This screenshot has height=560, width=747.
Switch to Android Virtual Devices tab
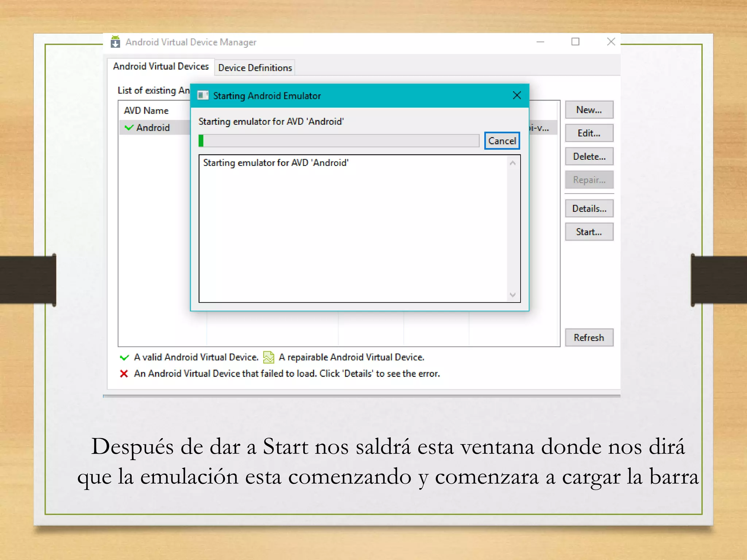point(161,66)
